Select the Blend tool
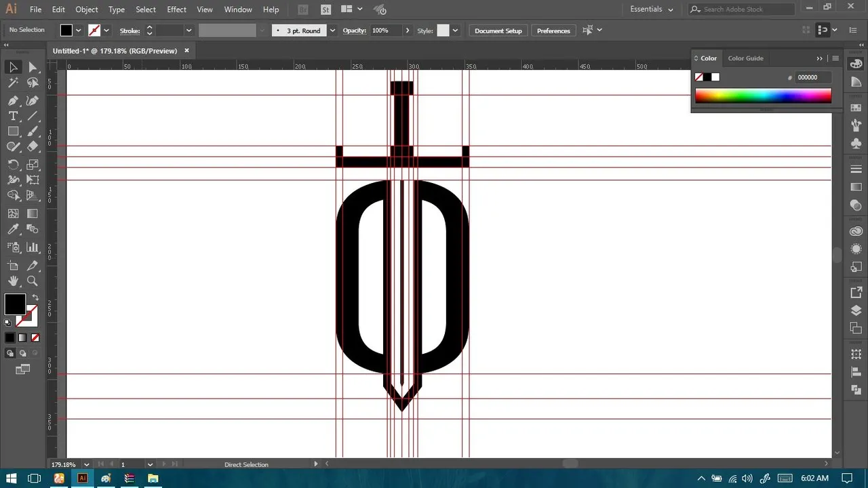 33,230
